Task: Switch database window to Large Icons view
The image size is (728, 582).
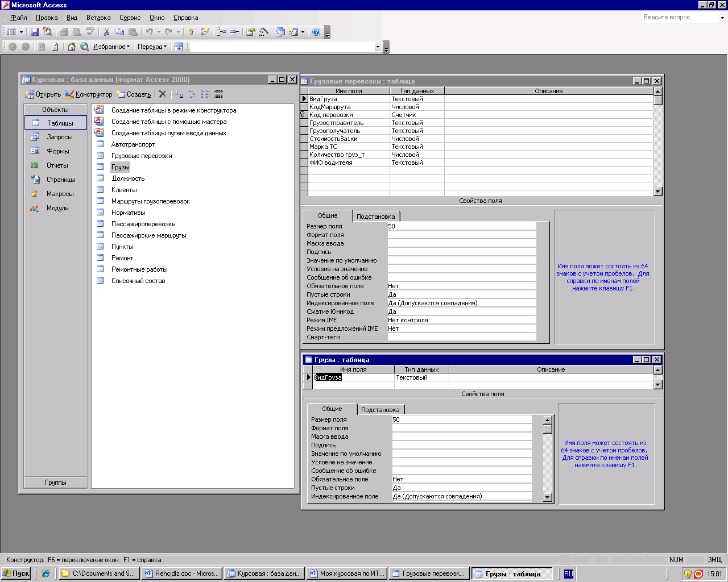Action: 179,94
